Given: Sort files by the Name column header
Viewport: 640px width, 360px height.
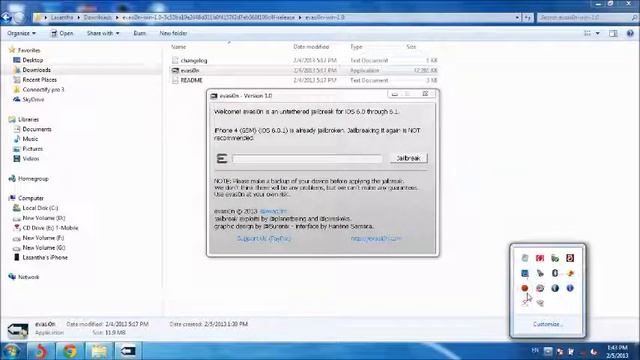Looking at the screenshot, I should [178, 47].
